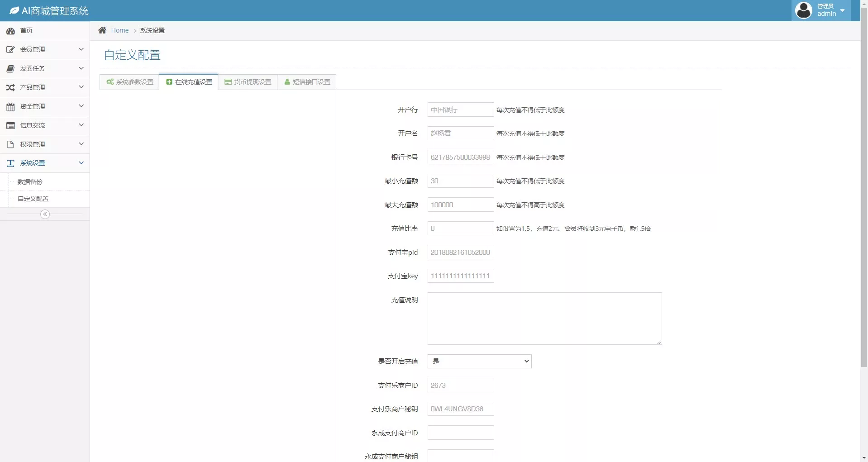Open the 短信接口设置 tab

click(x=307, y=82)
